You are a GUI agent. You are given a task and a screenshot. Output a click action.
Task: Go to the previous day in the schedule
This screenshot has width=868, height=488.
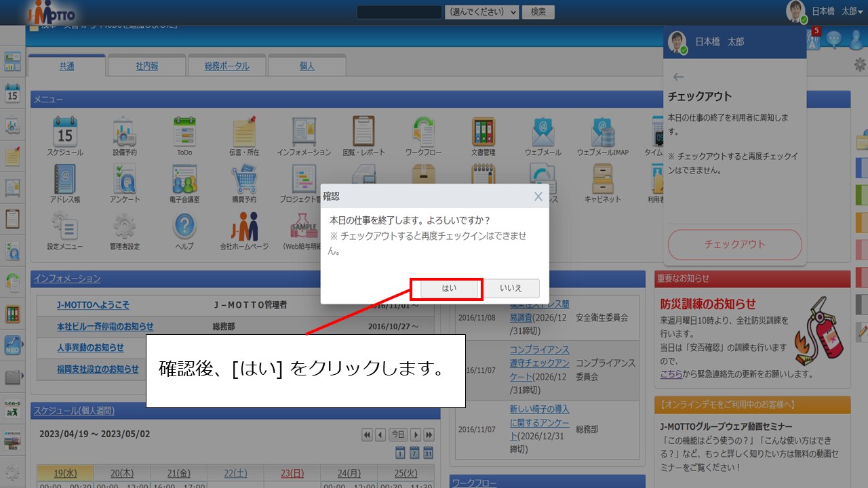(x=380, y=434)
